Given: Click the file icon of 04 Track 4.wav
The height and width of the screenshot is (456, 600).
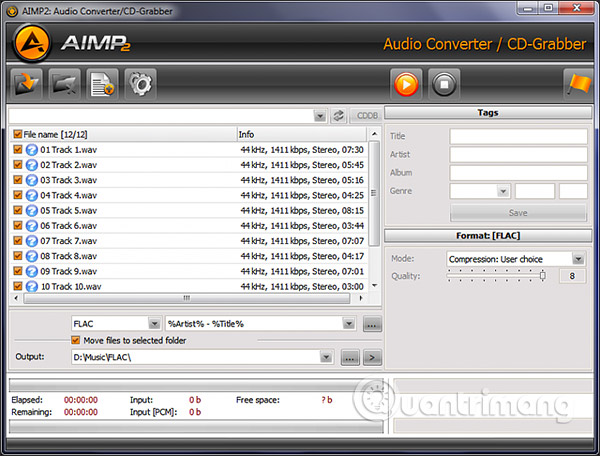Looking at the screenshot, I should (x=32, y=195).
